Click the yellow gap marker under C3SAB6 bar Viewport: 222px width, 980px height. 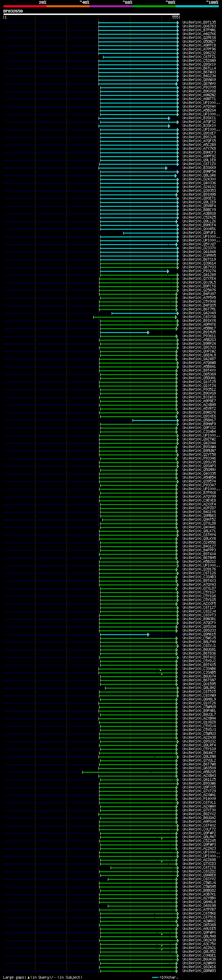pos(160,670)
